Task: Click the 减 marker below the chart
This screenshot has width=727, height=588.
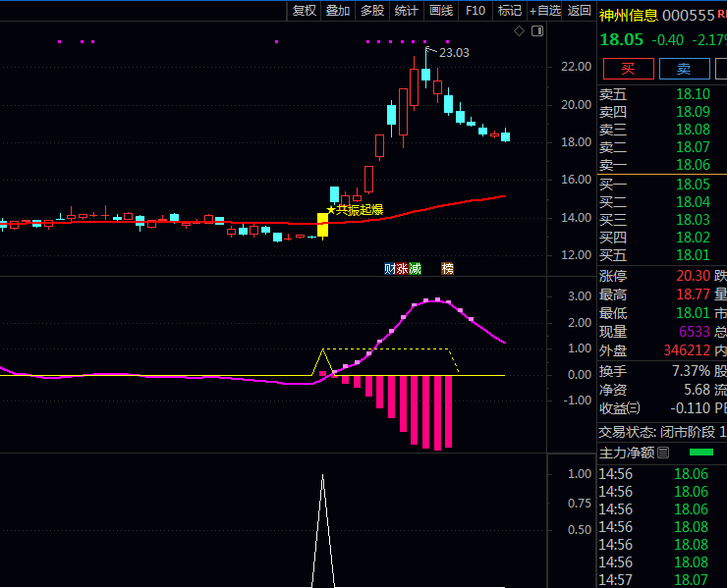Action: [415, 268]
